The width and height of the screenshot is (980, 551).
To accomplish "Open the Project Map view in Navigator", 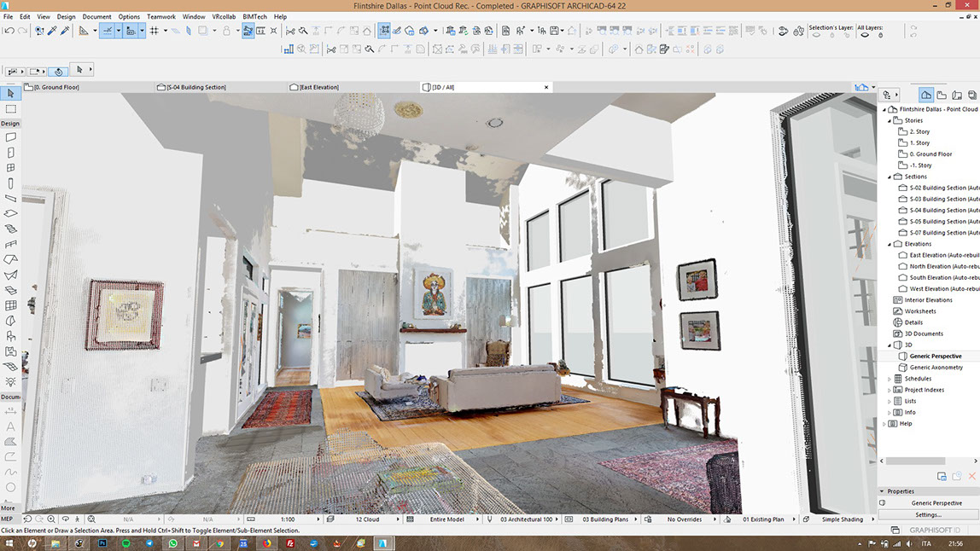I will (925, 96).
